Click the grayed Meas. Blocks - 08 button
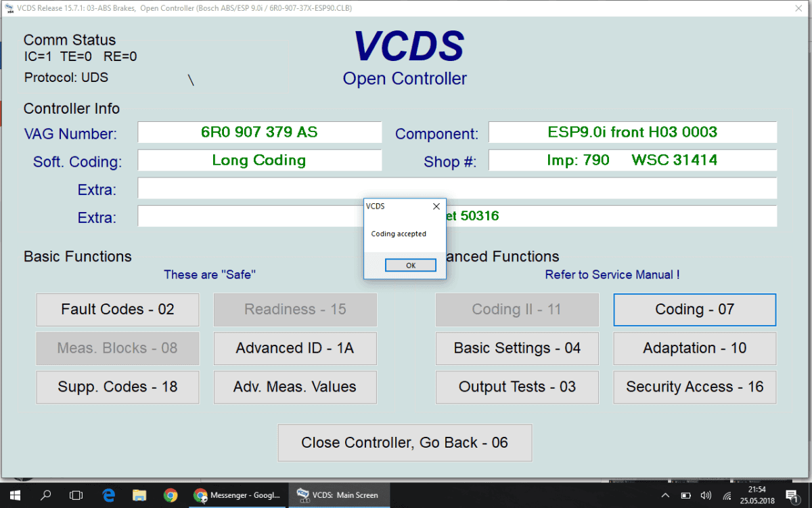 [118, 348]
